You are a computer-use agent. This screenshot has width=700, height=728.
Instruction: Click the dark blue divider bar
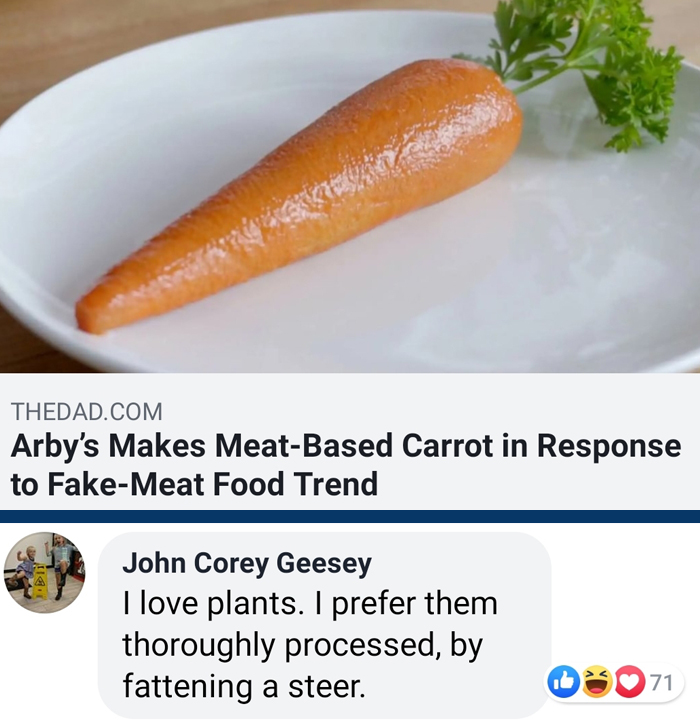click(350, 516)
